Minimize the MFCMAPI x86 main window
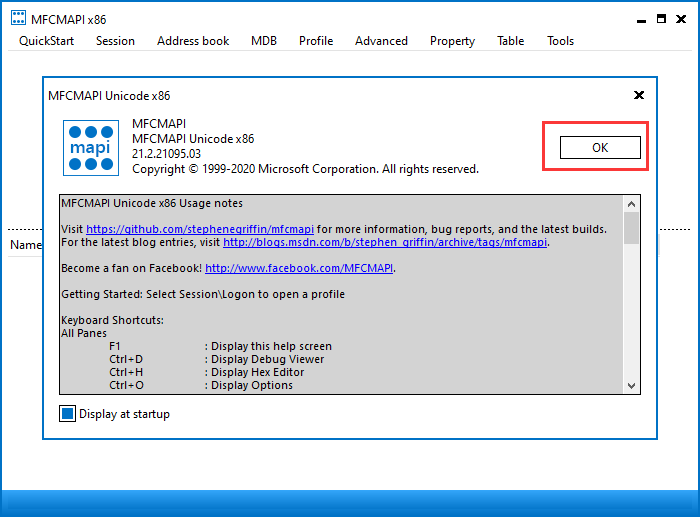 (x=642, y=19)
